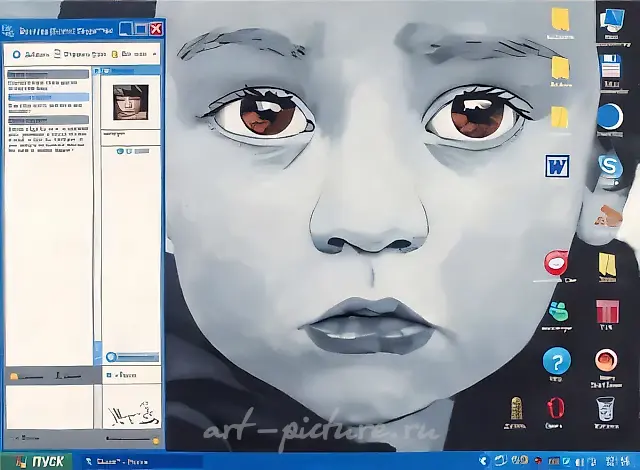Open the red-pink T-shaped desktop icon

(x=607, y=313)
